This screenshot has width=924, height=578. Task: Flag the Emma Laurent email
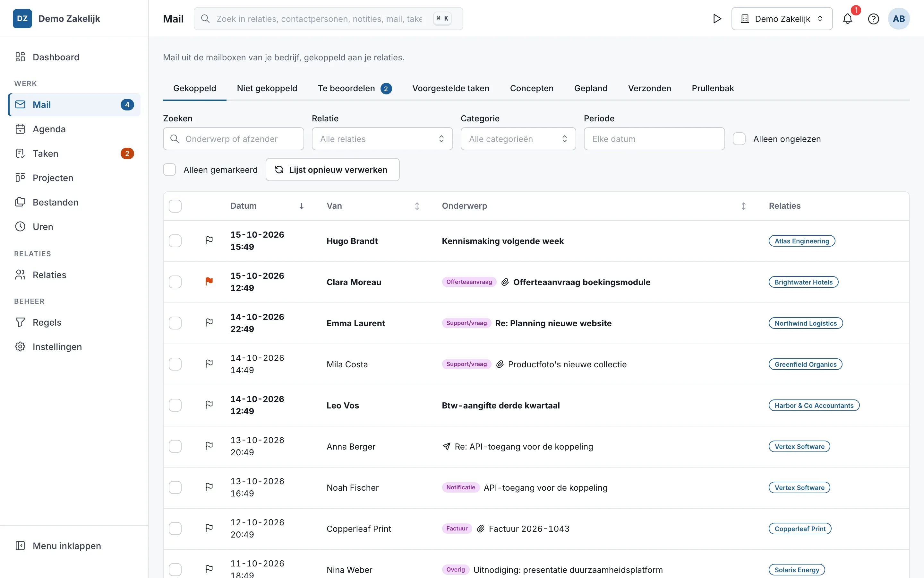click(x=209, y=323)
